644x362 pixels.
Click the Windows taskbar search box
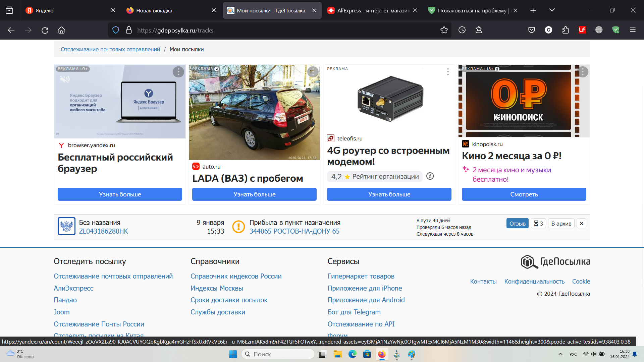pos(278,354)
